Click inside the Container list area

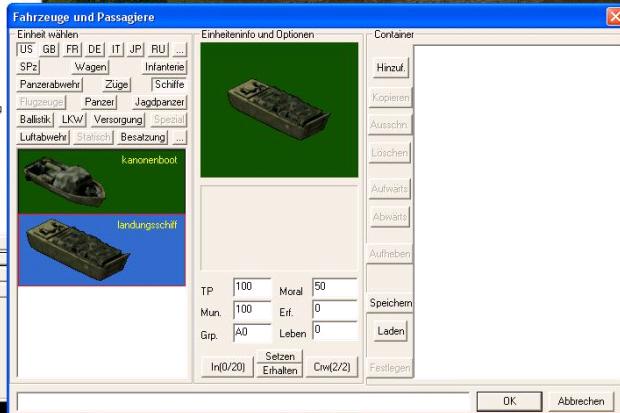click(x=517, y=212)
